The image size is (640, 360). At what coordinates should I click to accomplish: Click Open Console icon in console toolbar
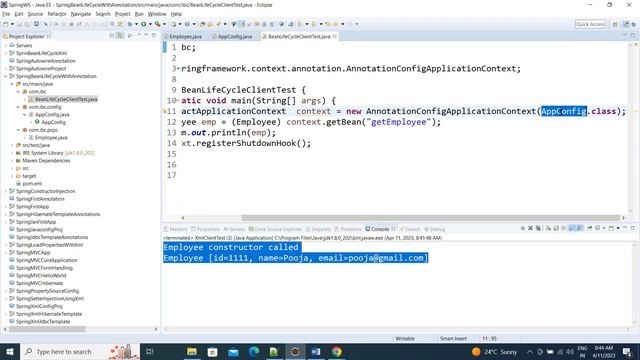click(x=611, y=228)
